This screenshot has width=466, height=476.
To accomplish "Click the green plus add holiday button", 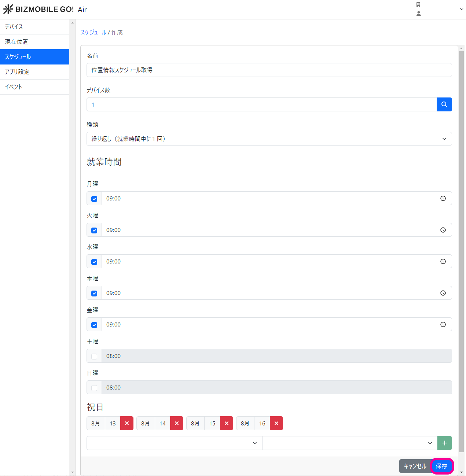I will point(444,443).
